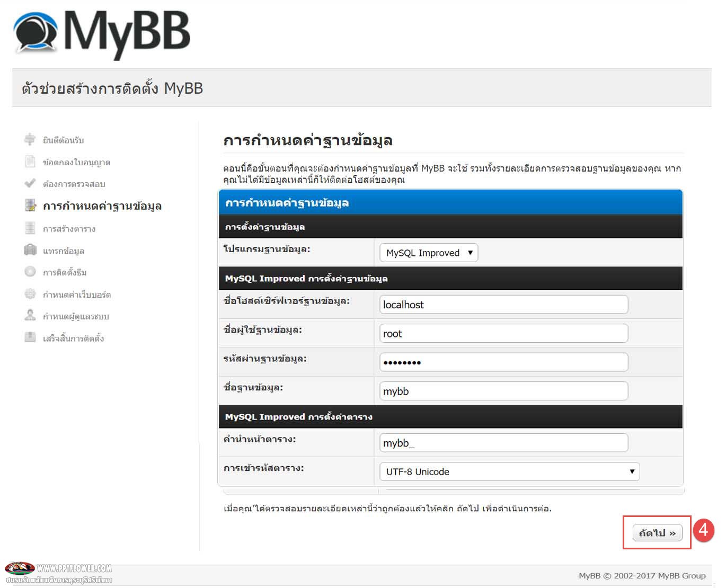Click the รหัสผ่านฐานข้อมูล: field label
The width and height of the screenshot is (726, 588).
pos(265,359)
